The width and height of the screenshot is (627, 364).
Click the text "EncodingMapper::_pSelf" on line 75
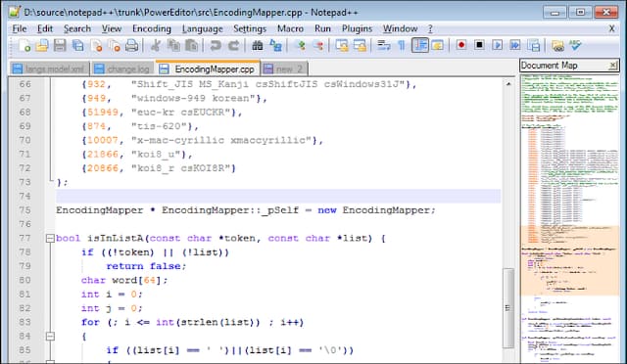pyautogui.click(x=230, y=210)
